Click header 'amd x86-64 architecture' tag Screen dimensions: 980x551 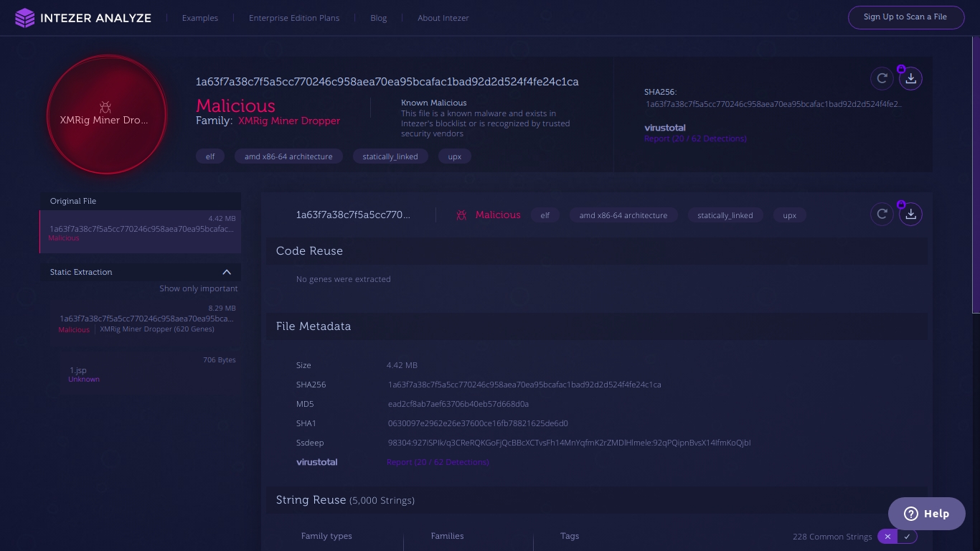[x=288, y=156]
